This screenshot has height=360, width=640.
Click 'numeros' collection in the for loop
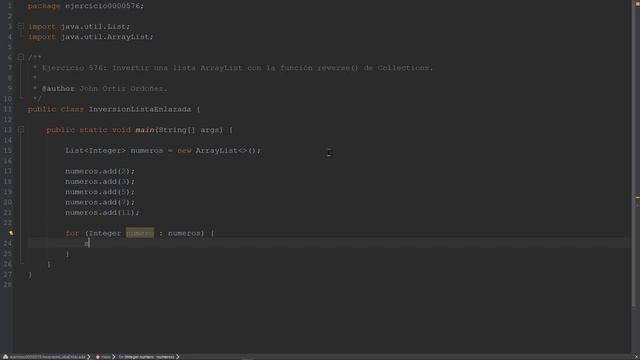[x=184, y=233]
